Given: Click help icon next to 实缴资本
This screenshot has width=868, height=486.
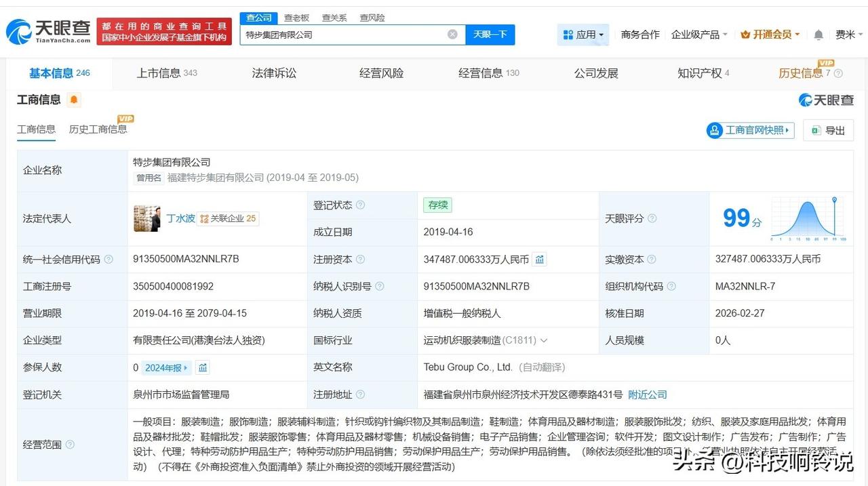Looking at the screenshot, I should coord(652,259).
